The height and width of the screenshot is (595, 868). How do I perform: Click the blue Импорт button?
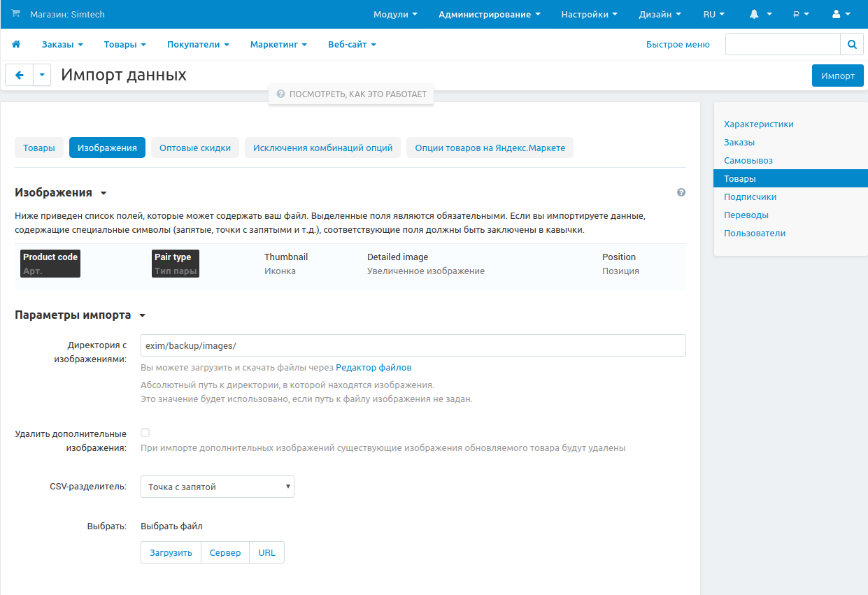tap(837, 76)
